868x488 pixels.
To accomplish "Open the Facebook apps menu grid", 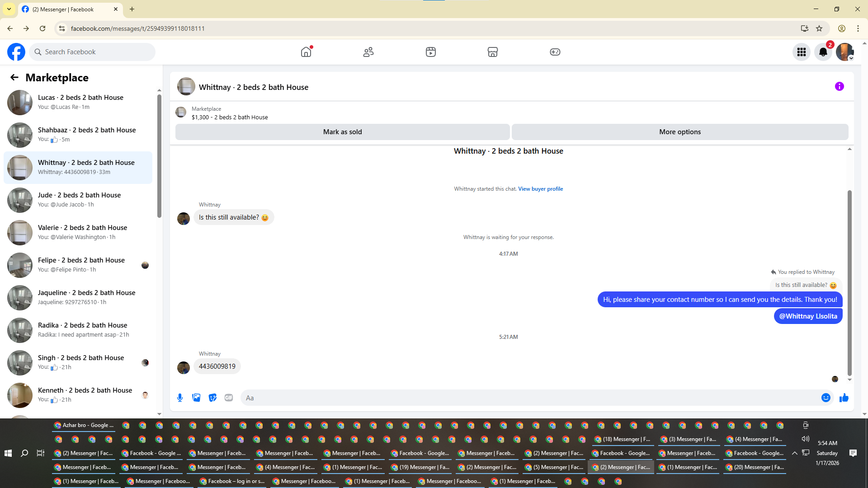I will (x=801, y=52).
